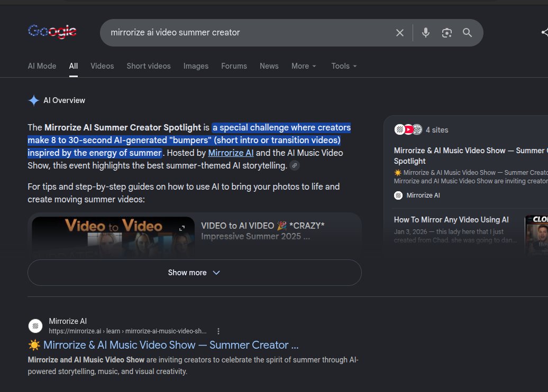Viewport: 548px width, 392px height.
Task: Click the Google logo
Action: tap(52, 32)
